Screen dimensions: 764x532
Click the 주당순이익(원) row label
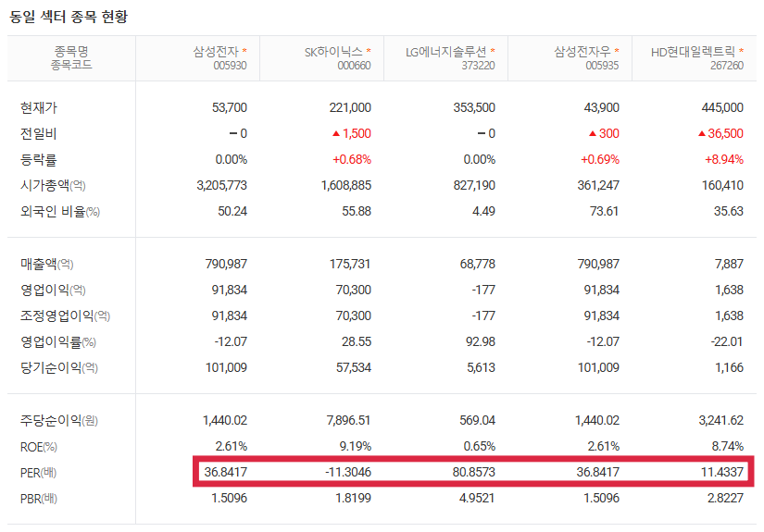[59, 420]
